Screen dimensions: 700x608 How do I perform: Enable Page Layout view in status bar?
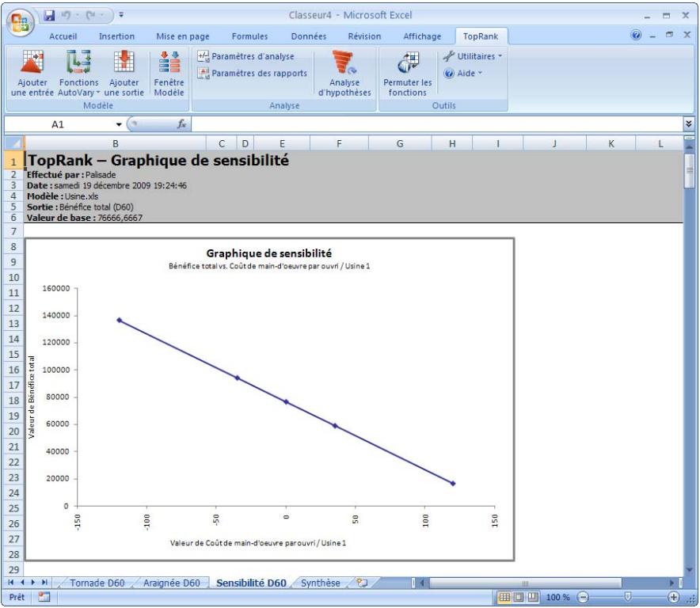coord(519,595)
